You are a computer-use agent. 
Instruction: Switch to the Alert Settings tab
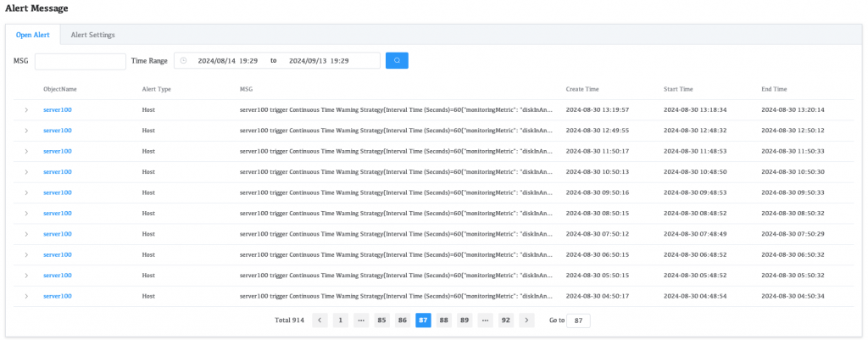coord(92,35)
